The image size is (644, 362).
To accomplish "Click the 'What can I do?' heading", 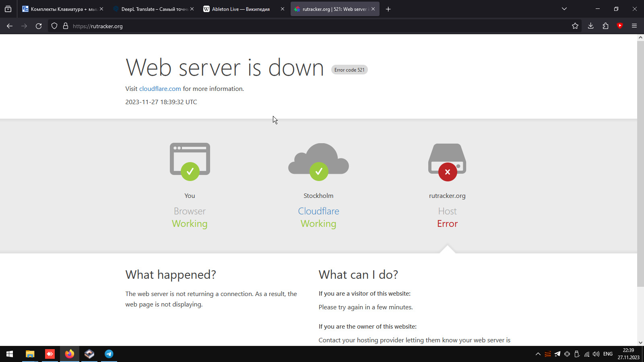I will tap(358, 275).
